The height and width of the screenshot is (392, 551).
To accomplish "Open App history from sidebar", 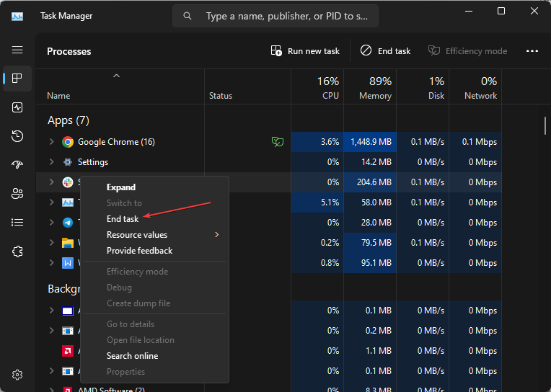I will pos(17,136).
